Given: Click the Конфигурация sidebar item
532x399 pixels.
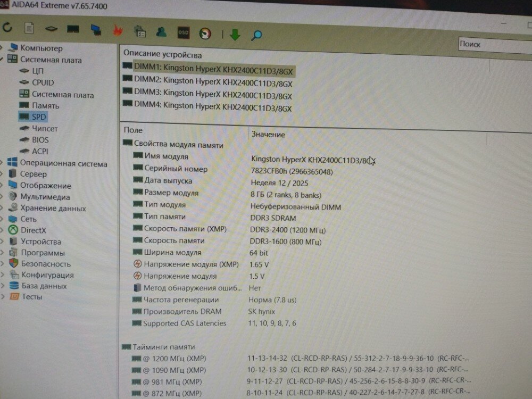Looking at the screenshot, I should pos(47,275).
